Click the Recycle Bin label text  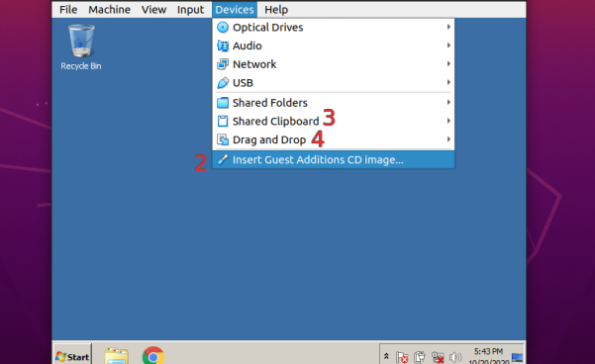tap(81, 66)
